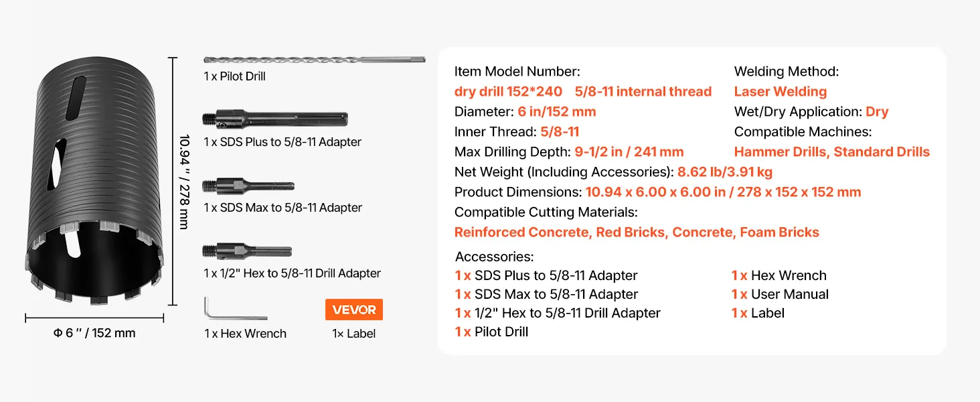Click the 'Accessories:' heading

pyautogui.click(x=494, y=257)
